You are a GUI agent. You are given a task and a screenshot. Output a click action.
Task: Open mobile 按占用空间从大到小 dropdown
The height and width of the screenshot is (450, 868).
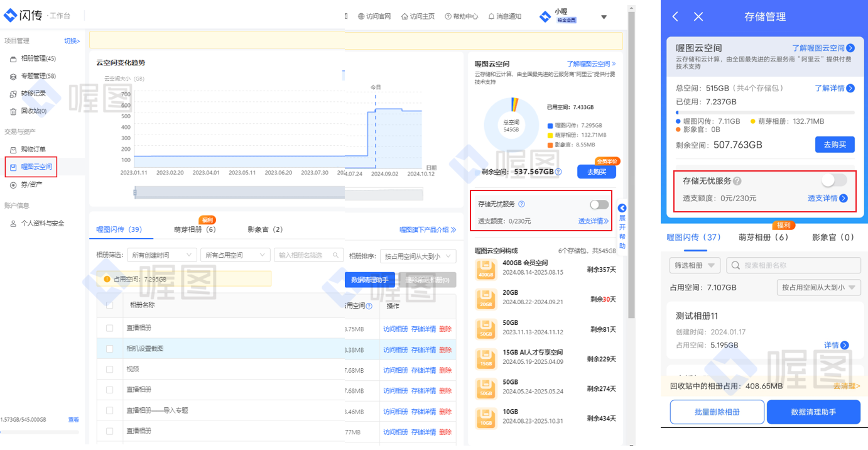[818, 287]
